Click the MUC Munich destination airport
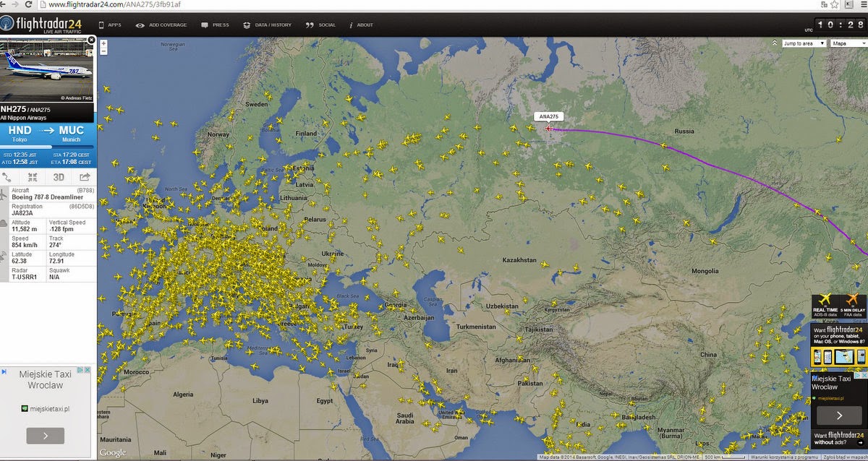 click(71, 134)
